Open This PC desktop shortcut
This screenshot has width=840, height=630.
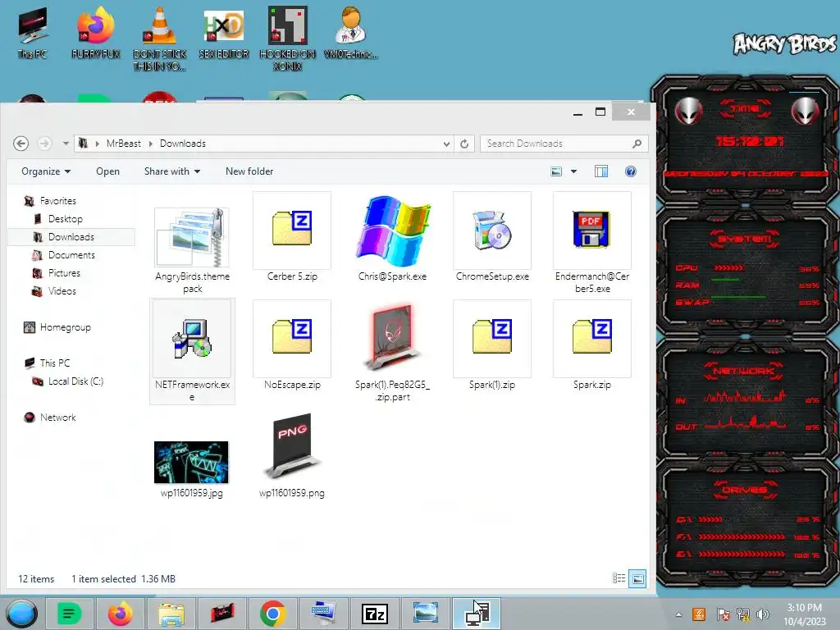(32, 32)
